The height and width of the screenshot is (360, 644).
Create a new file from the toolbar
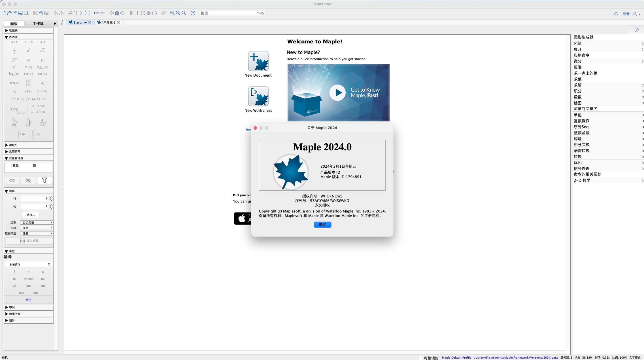pyautogui.click(x=4, y=13)
